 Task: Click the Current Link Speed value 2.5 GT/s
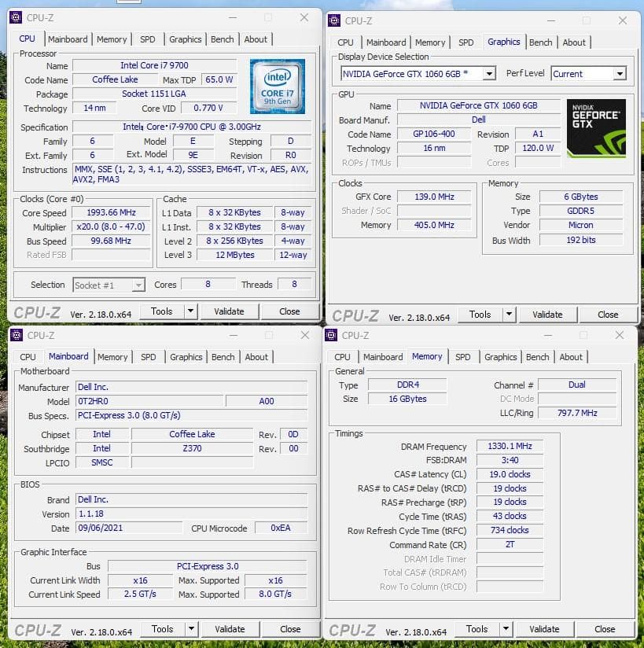coord(140,594)
